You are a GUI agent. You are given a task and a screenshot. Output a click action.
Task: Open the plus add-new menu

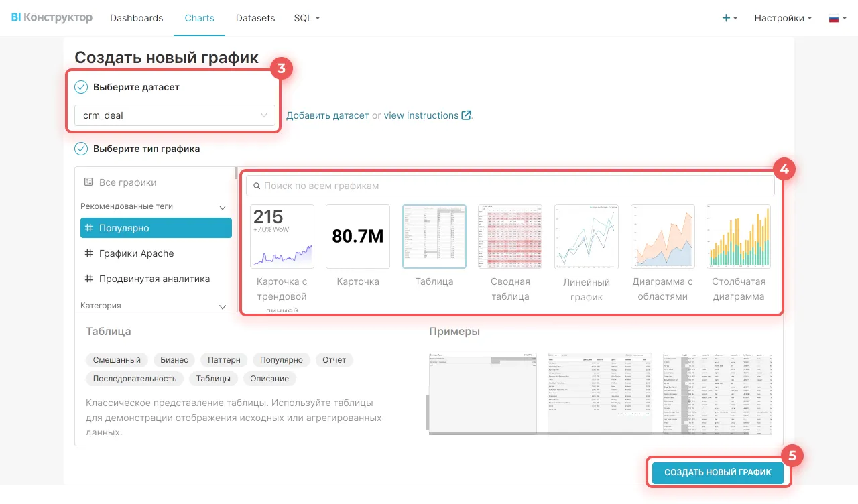click(729, 18)
